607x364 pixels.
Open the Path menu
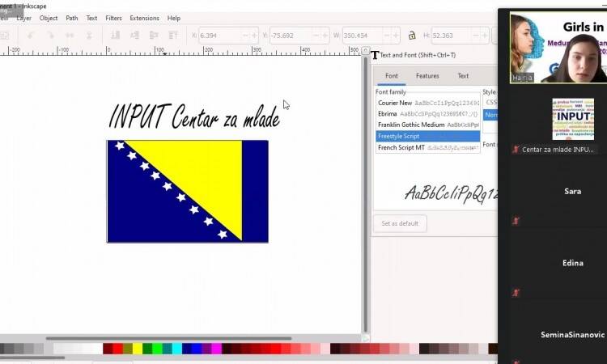(x=72, y=18)
